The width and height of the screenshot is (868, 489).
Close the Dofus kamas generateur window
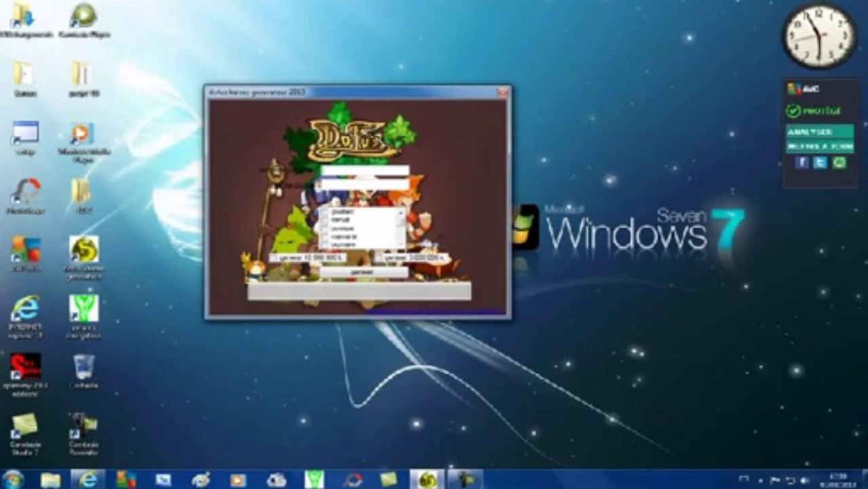502,92
